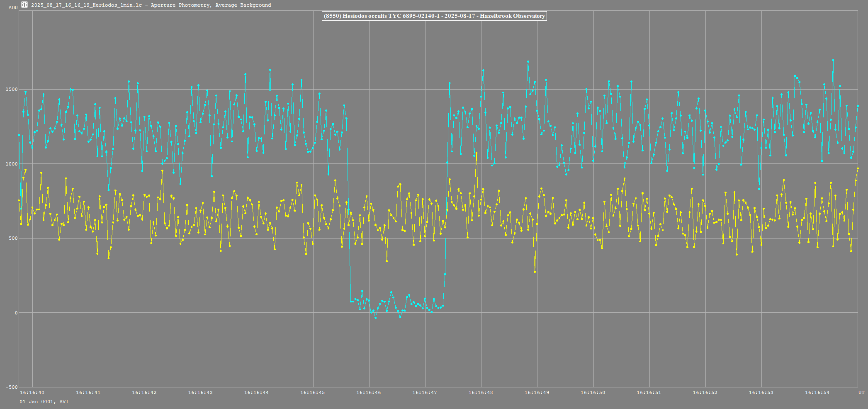Select the Hesiodos occults chart title box

coord(434,16)
